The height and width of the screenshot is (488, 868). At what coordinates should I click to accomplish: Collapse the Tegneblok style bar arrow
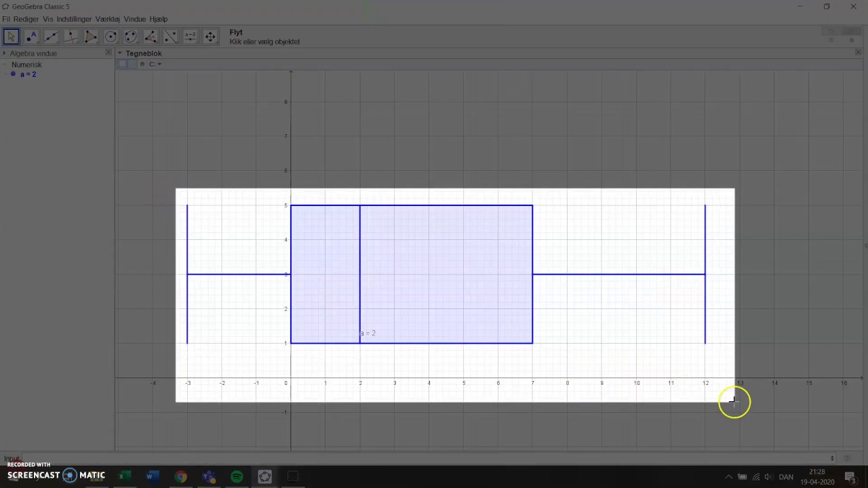point(119,53)
